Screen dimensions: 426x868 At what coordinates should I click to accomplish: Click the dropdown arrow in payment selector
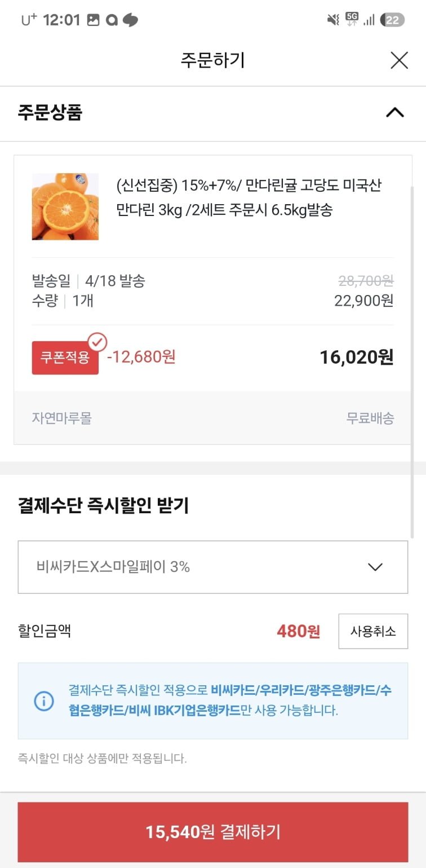pos(375,567)
